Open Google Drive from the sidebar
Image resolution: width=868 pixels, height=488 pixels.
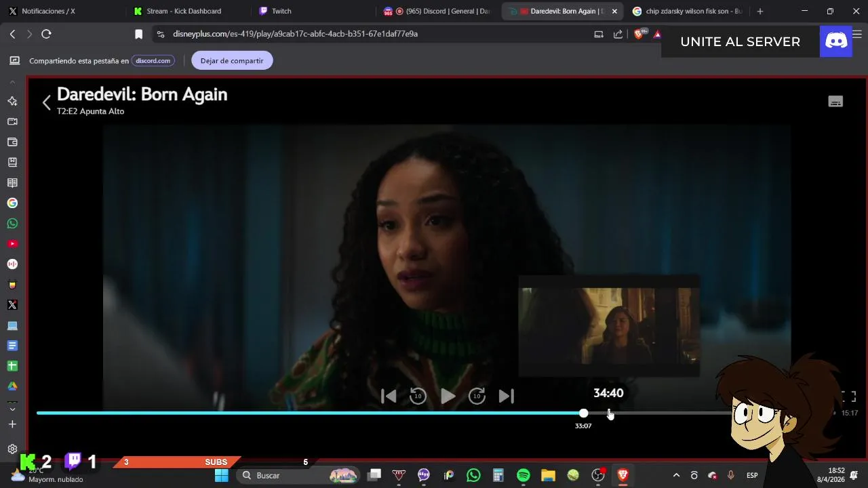[12, 386]
